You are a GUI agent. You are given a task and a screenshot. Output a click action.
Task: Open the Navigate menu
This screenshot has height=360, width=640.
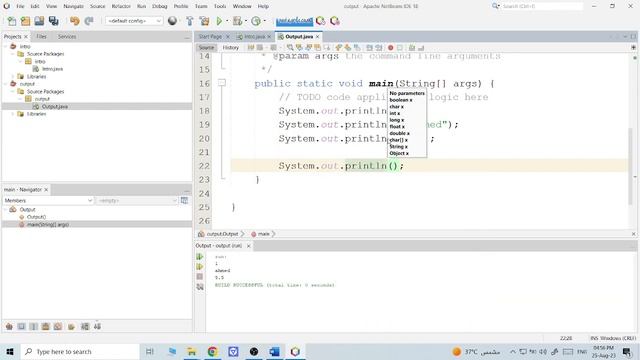73,6
